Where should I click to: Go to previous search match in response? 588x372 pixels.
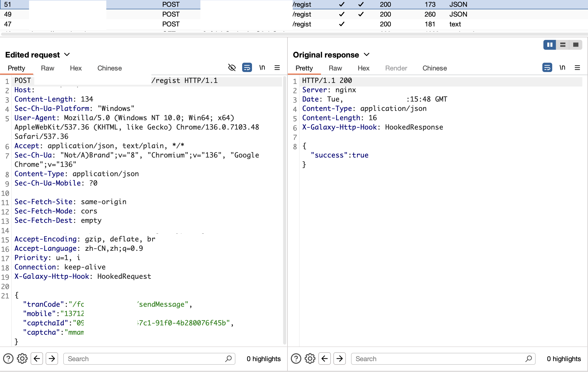tap(325, 359)
